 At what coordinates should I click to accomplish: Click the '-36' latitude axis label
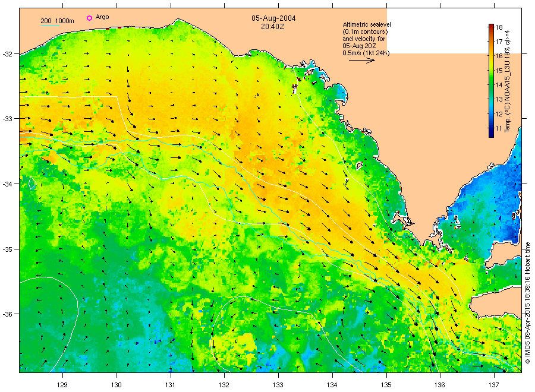[7, 314]
